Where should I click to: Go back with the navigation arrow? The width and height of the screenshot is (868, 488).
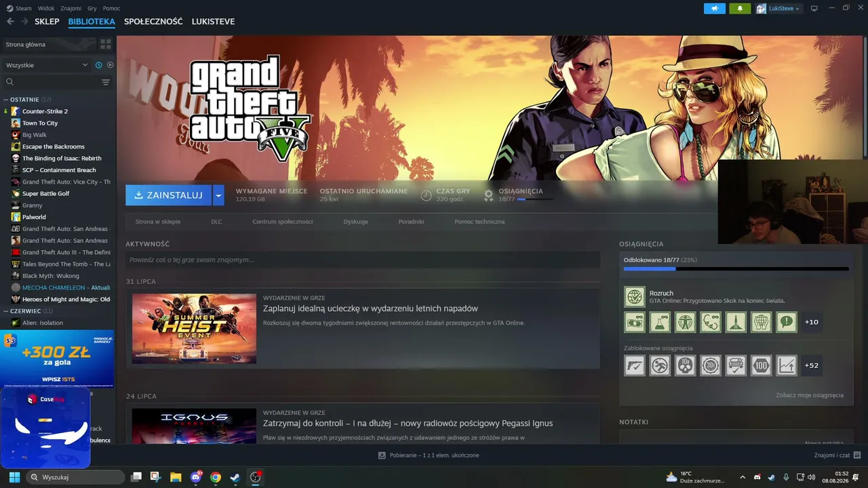(11, 22)
